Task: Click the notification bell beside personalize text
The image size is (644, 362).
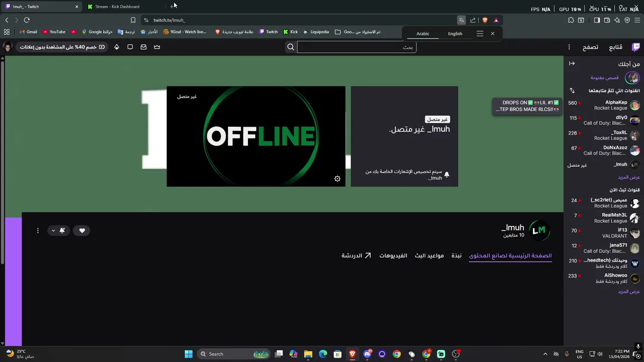Action: 447,174
